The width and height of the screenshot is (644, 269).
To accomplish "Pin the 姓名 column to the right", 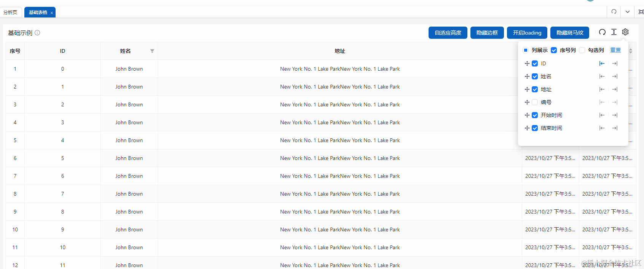I will (x=615, y=76).
